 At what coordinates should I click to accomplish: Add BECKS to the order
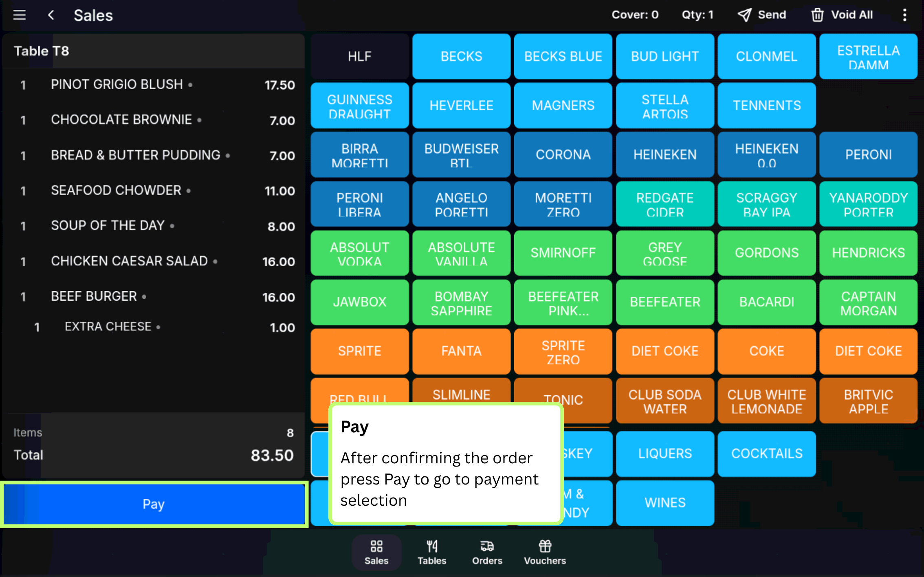461,56
